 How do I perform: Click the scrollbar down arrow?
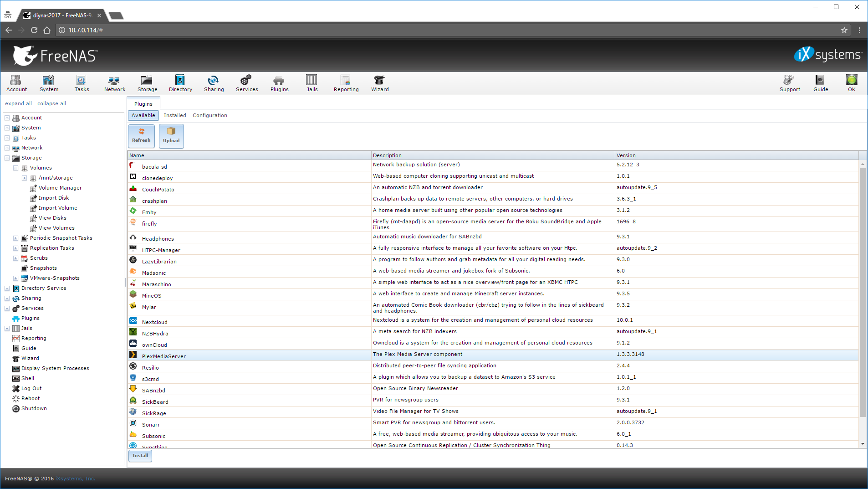863,444
